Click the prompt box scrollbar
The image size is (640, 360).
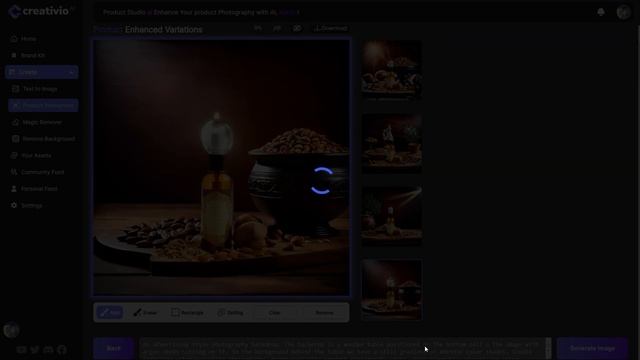pyautogui.click(x=548, y=348)
